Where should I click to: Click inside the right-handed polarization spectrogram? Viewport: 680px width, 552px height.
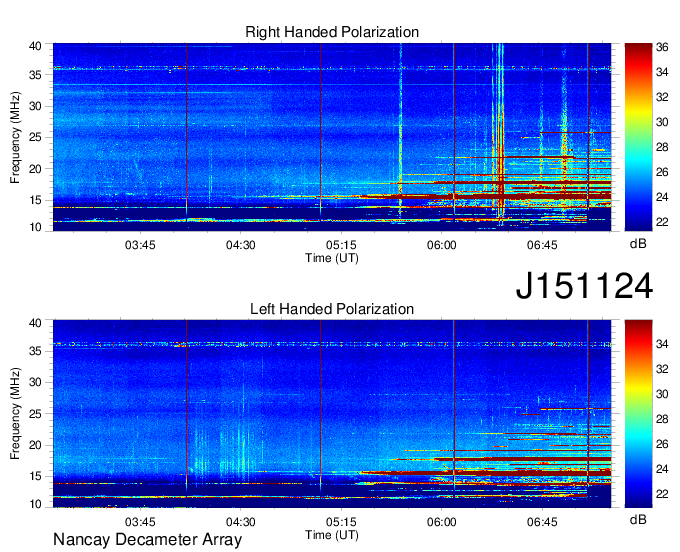click(332, 137)
